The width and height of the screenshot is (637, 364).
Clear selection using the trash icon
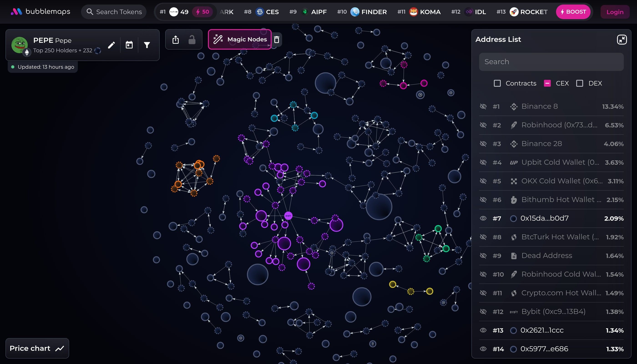[x=277, y=39]
